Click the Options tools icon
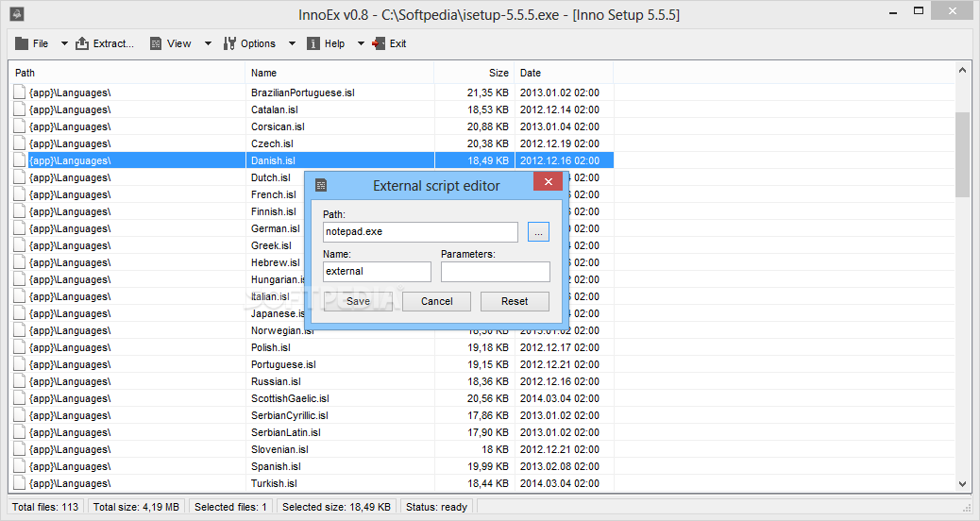Viewport: 980px width, 521px height. click(229, 43)
